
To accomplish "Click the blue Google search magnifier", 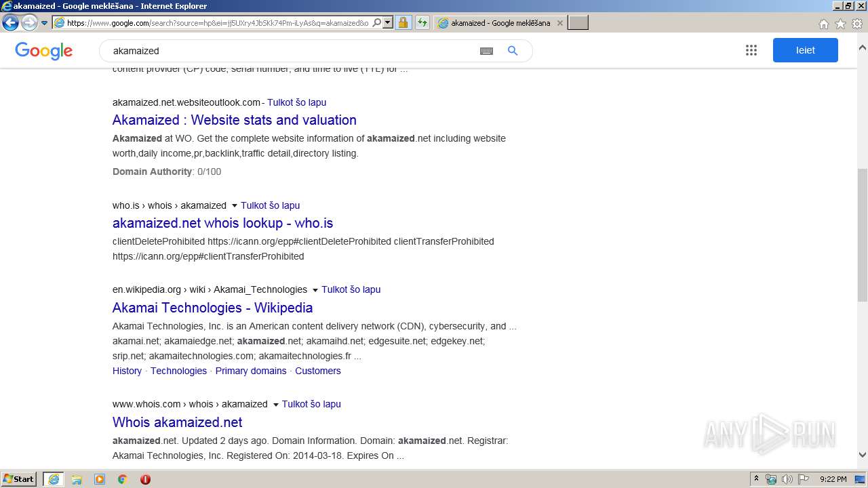I will [513, 50].
